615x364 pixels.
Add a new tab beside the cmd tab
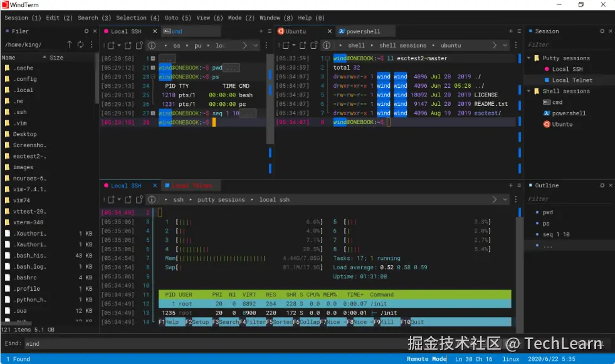[x=261, y=31]
